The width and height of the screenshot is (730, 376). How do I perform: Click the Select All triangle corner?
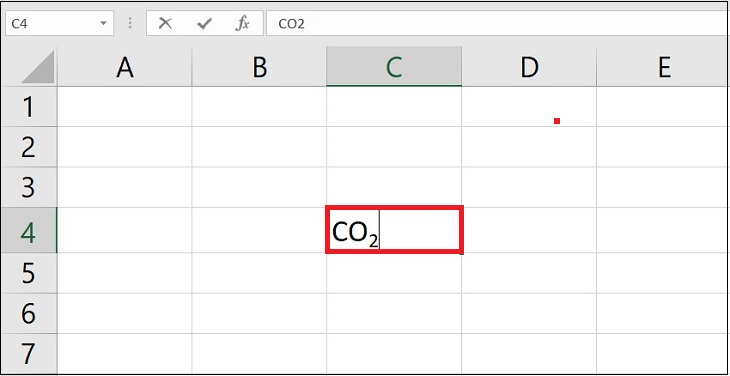pos(37,67)
